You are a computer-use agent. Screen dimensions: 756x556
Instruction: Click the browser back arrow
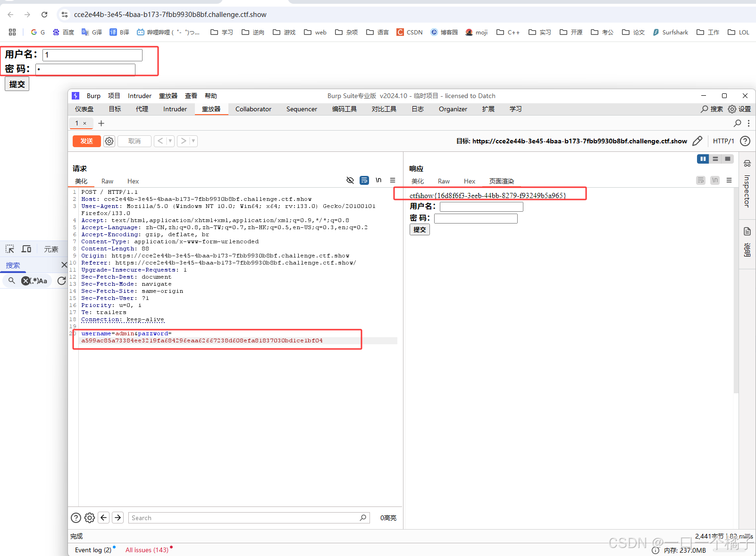point(10,15)
